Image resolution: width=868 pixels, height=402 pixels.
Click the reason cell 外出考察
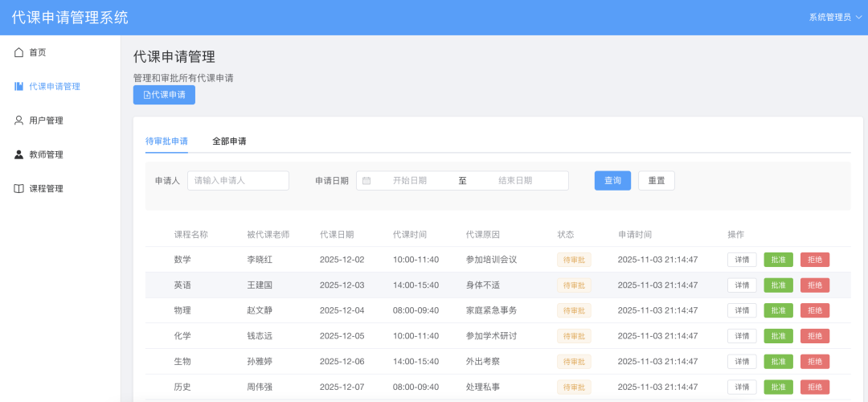coord(483,362)
